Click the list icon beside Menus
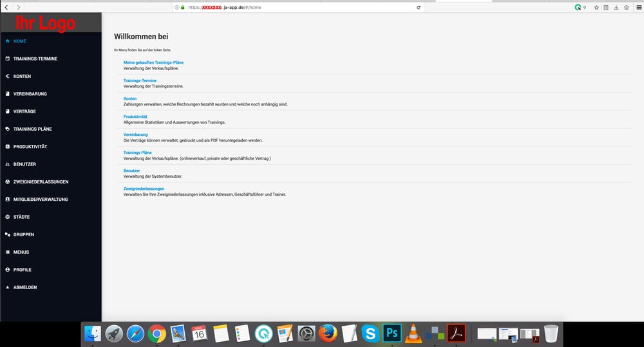Image resolution: width=644 pixels, height=347 pixels. point(7,252)
